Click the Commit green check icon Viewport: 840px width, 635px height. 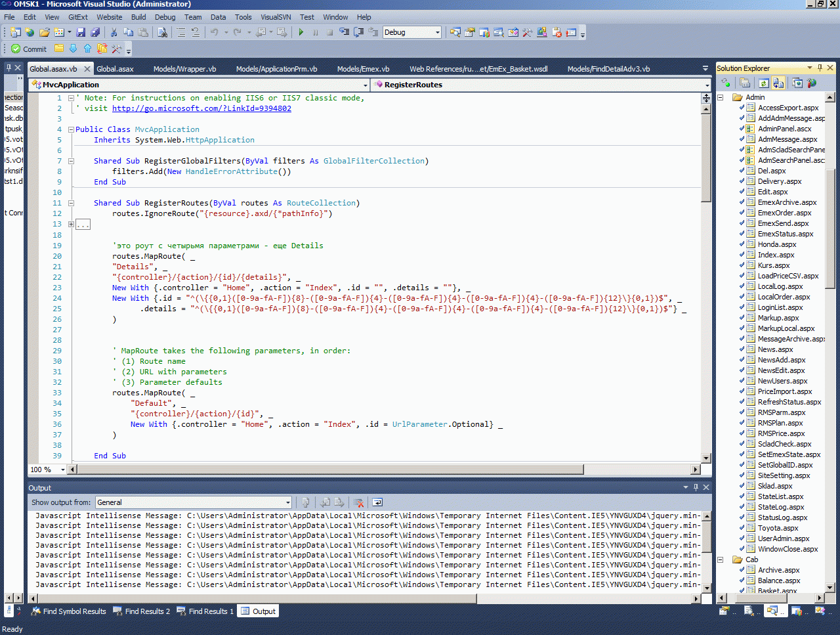point(16,49)
